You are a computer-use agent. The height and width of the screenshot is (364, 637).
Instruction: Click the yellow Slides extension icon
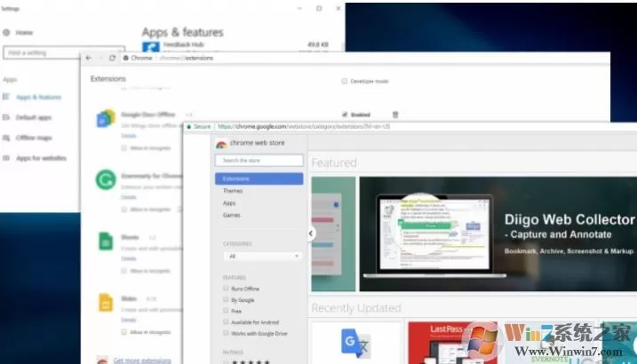[106, 303]
